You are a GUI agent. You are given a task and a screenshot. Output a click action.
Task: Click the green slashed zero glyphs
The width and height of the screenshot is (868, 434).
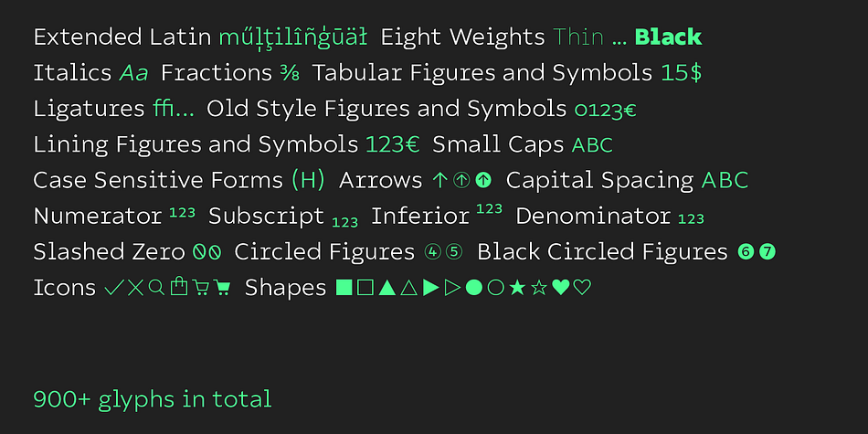pos(207,252)
